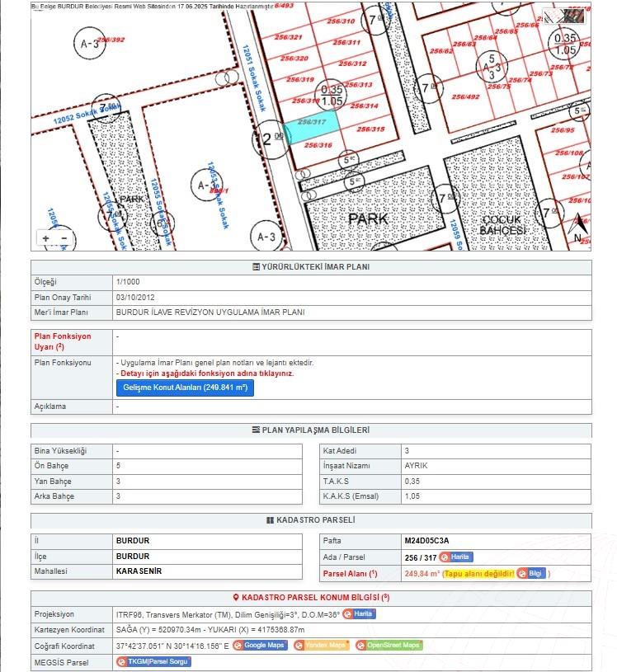The width and height of the screenshot is (617, 672).
Task: Switch to plan map layer thumbnail
Action: (x=553, y=16)
